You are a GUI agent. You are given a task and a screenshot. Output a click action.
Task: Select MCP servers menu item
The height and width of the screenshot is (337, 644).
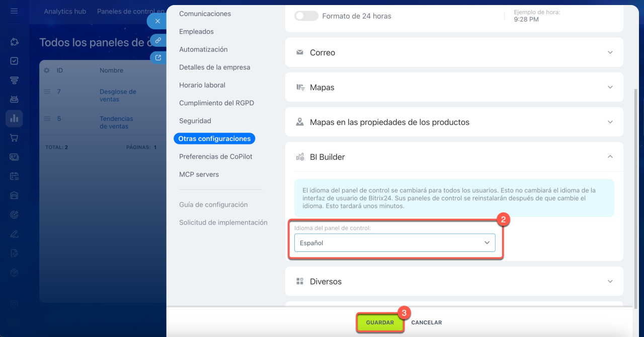[199, 174]
